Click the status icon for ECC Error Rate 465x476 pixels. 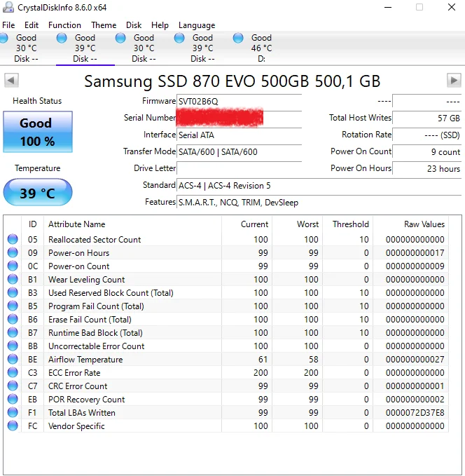[13, 372]
